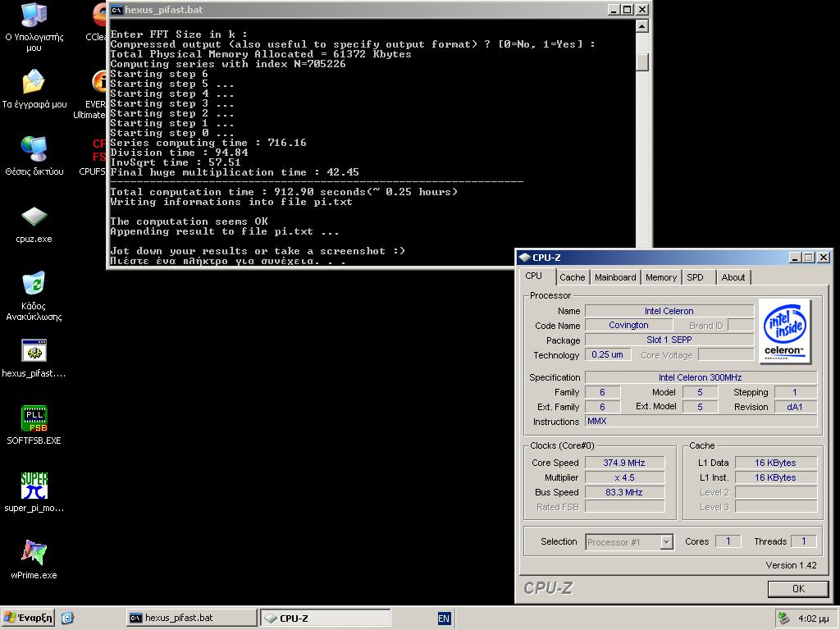Click the L1 Inst. 16 KBytes value
The height and width of the screenshot is (630, 840).
point(776,477)
